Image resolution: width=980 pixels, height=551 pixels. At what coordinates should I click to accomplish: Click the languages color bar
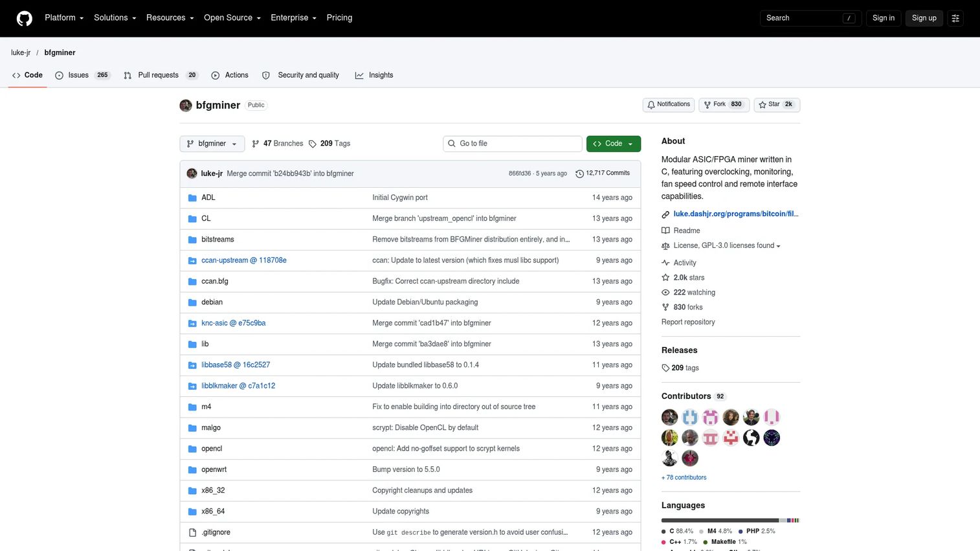point(731,521)
